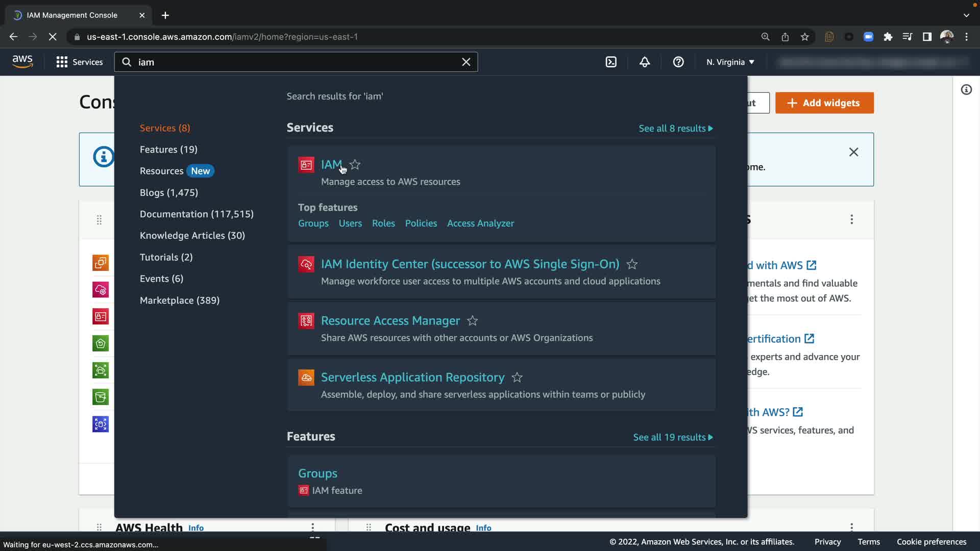Image resolution: width=980 pixels, height=551 pixels.
Task: Click the AWS logo home icon
Action: tap(22, 62)
